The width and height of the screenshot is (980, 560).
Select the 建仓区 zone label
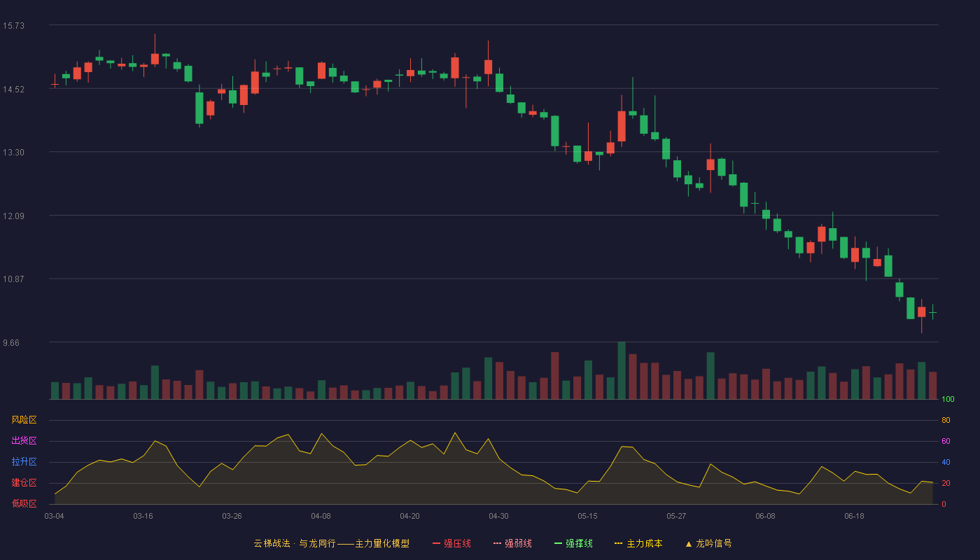click(24, 483)
